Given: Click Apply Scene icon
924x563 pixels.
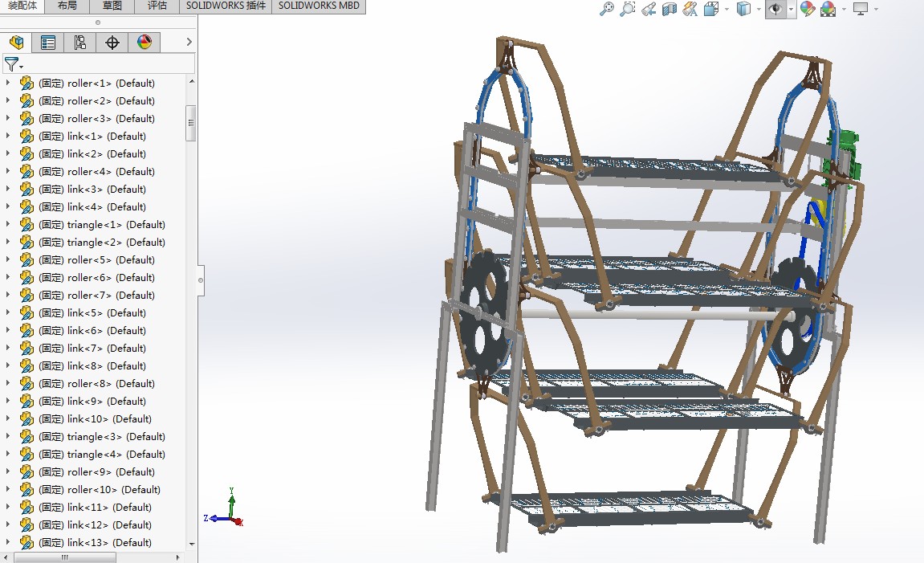Looking at the screenshot, I should coord(828,9).
